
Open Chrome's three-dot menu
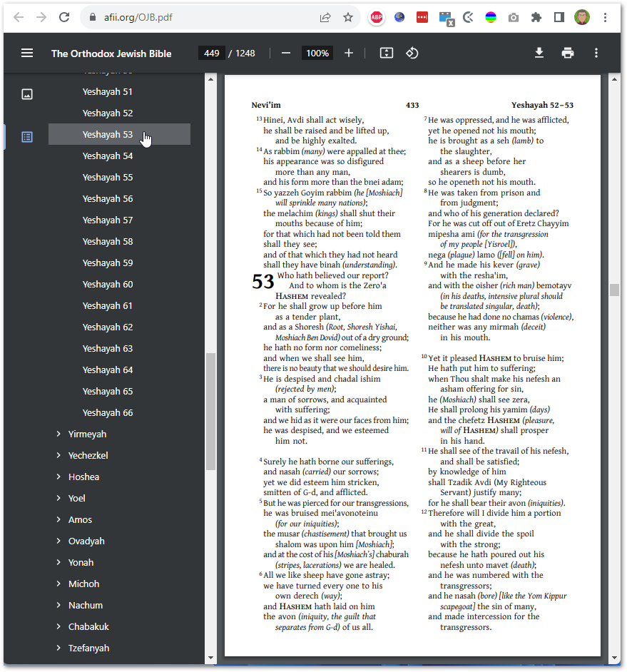tap(605, 17)
